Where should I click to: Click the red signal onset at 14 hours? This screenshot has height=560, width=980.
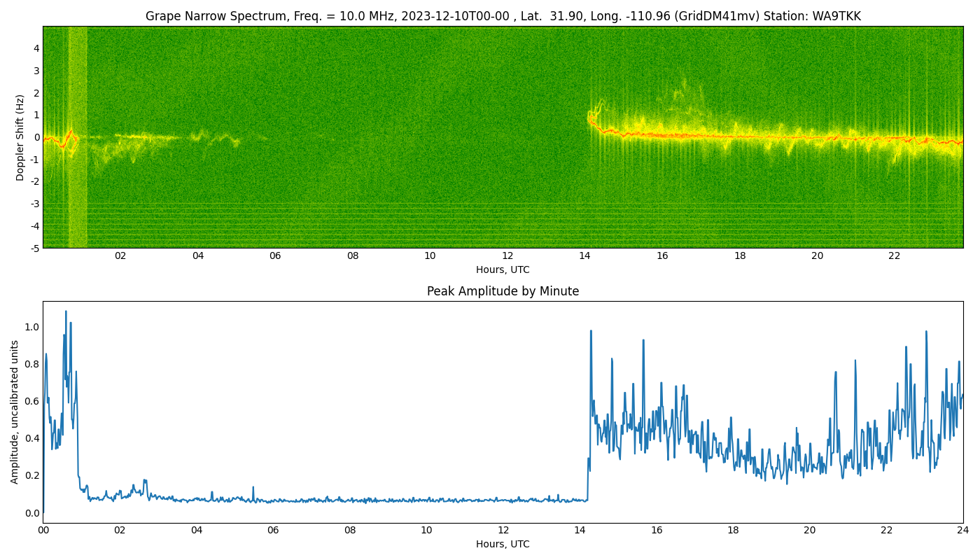pyautogui.click(x=590, y=120)
